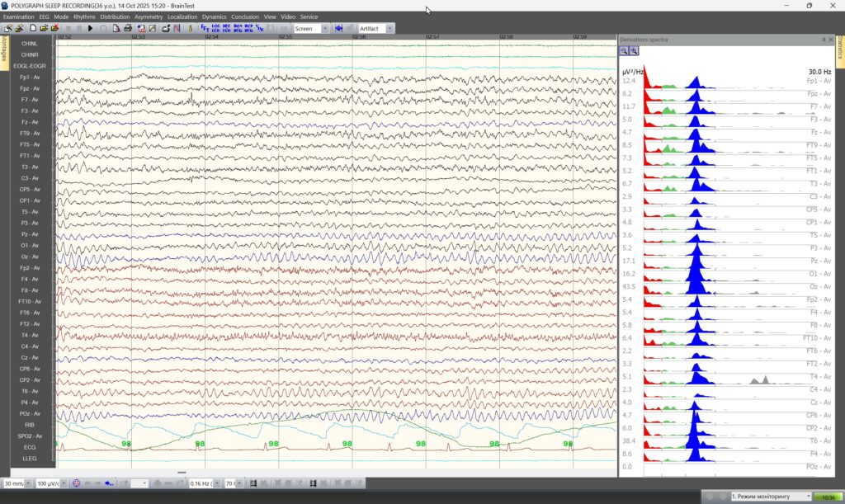Click the Print icon in the toolbar
This screenshot has height=504, width=845.
pos(128,28)
